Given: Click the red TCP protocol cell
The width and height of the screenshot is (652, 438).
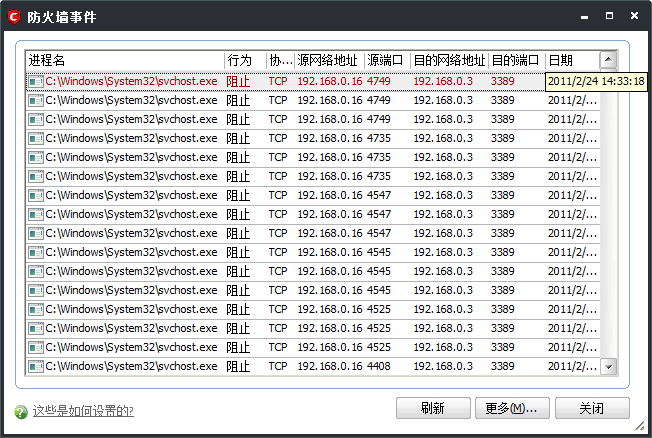Looking at the screenshot, I should (x=278, y=81).
